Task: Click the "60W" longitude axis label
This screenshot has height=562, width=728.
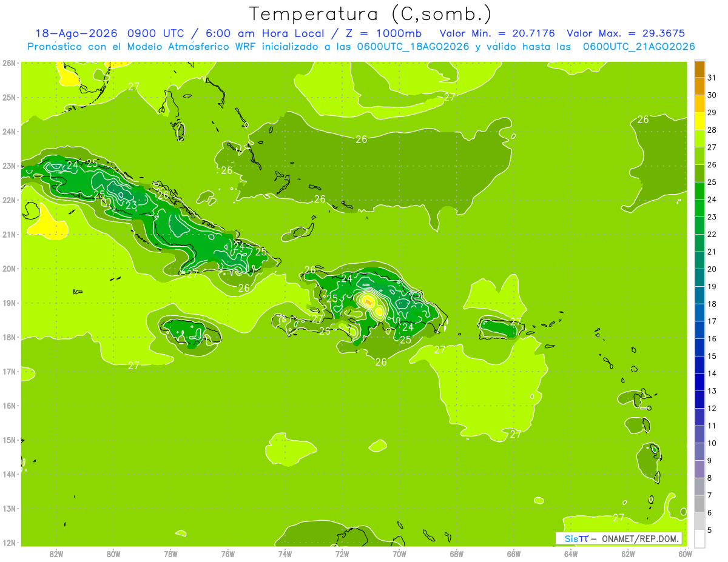Action: tap(685, 554)
